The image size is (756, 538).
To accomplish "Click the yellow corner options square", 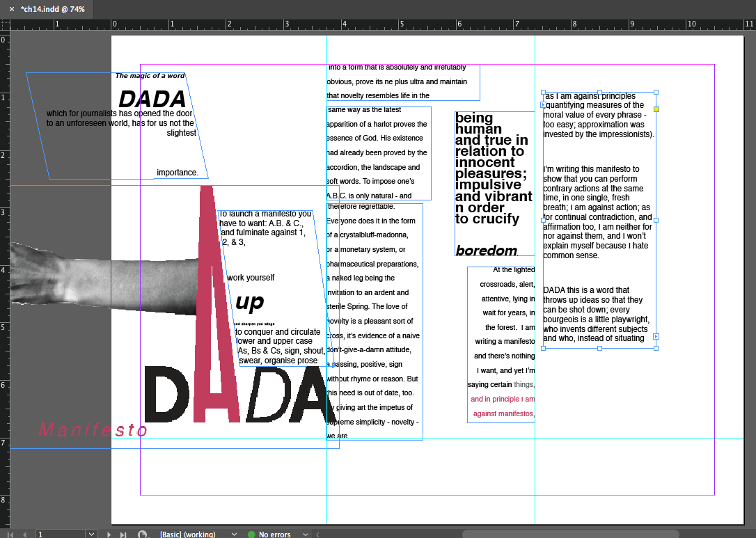I will (656, 109).
